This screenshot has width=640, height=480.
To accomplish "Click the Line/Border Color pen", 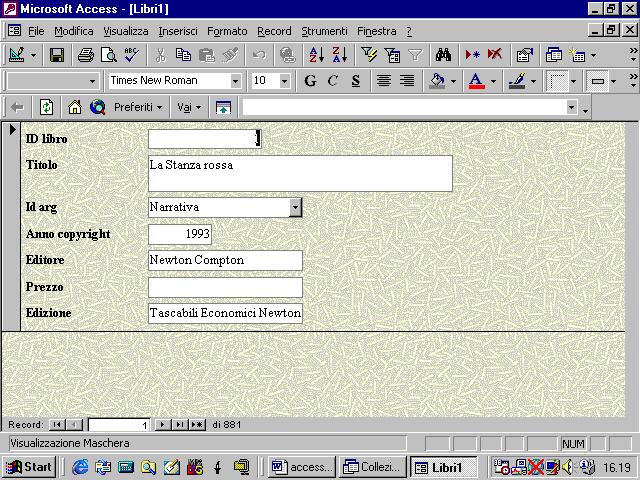I will click(x=517, y=81).
